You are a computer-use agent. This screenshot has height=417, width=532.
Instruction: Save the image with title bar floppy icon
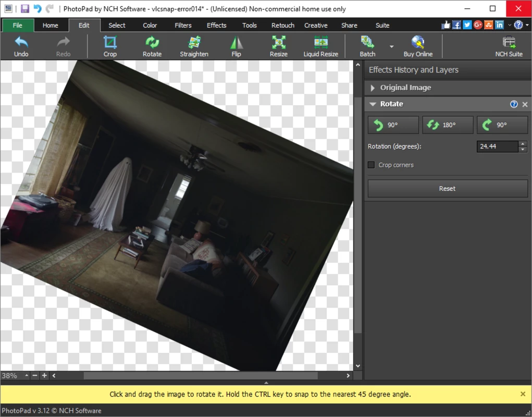tap(25, 8)
